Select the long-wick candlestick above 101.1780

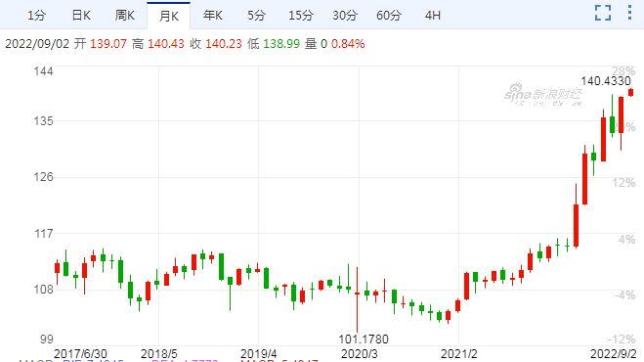(357, 299)
